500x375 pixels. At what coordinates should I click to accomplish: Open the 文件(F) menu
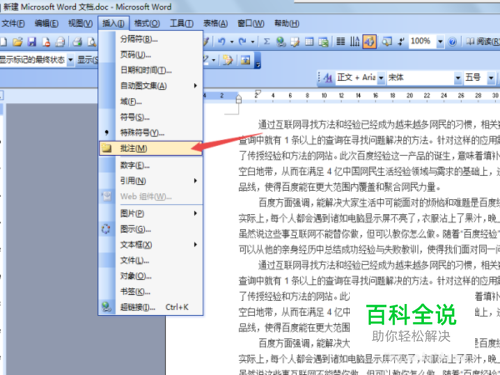(13, 23)
